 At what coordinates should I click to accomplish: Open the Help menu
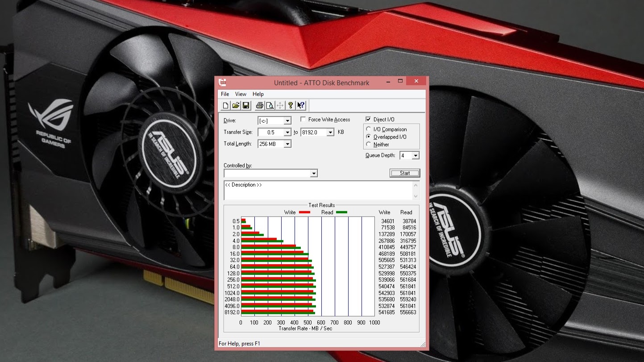pos(258,94)
